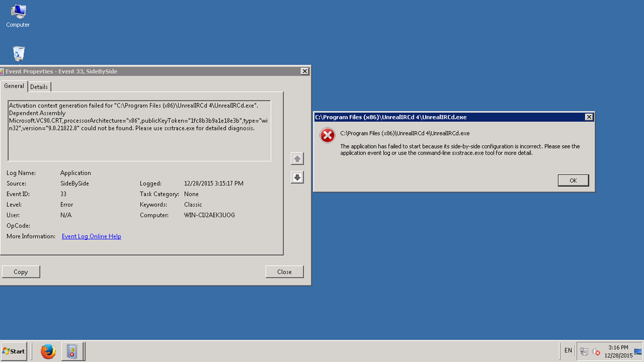This screenshot has width=644, height=362.
Task: Open the Event Viewer taskbar item
Action: (72, 351)
